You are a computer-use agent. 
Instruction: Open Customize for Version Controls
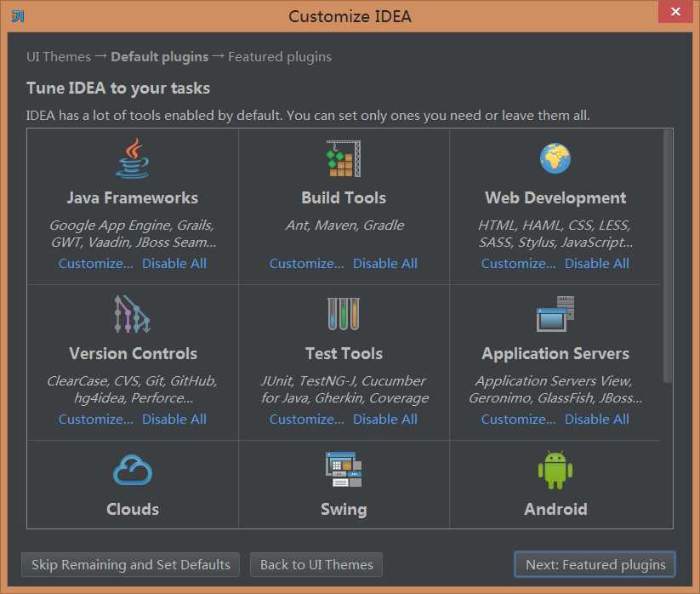click(96, 420)
